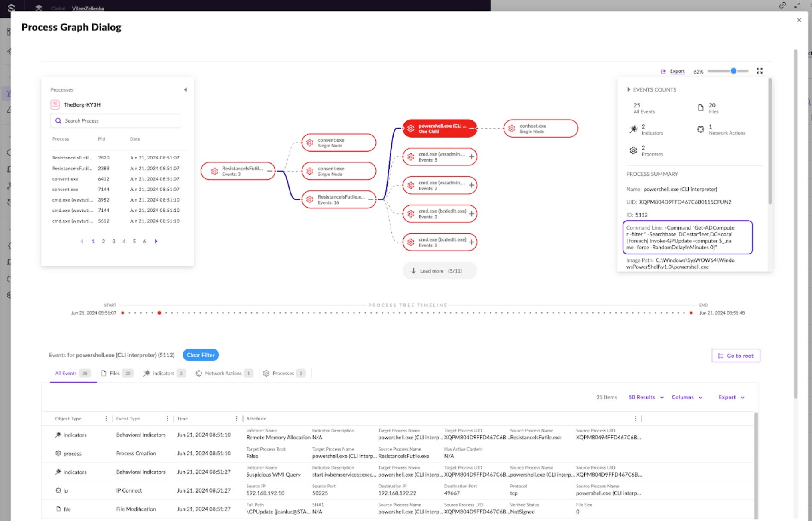The height and width of the screenshot is (521, 812).
Task: Open Time column options menu
Action: (x=236, y=419)
